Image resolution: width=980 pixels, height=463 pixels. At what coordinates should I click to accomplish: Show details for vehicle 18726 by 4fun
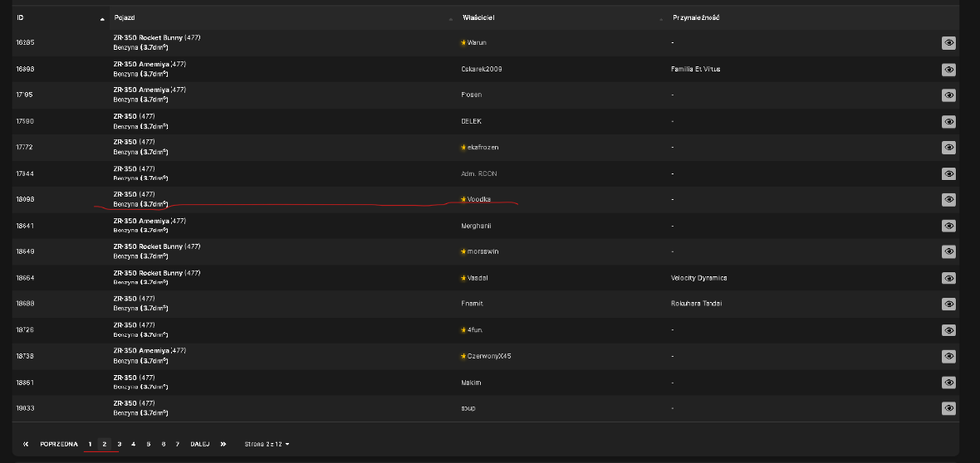click(949, 331)
